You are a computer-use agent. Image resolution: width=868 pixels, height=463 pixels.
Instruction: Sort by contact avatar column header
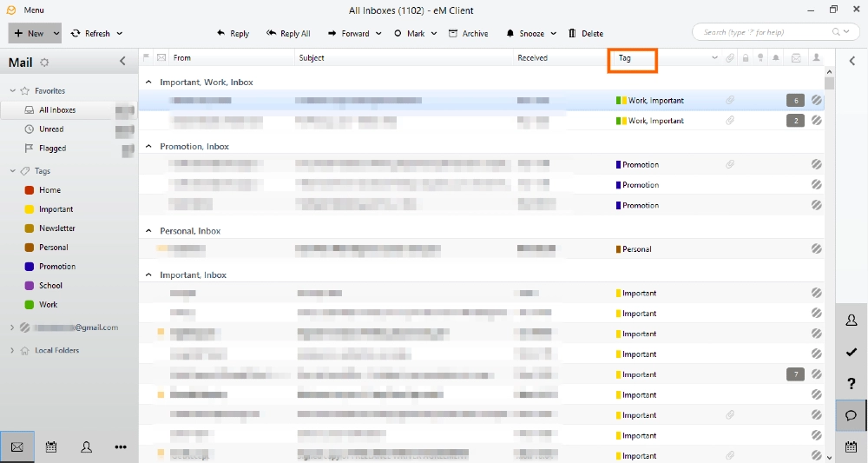pos(816,57)
